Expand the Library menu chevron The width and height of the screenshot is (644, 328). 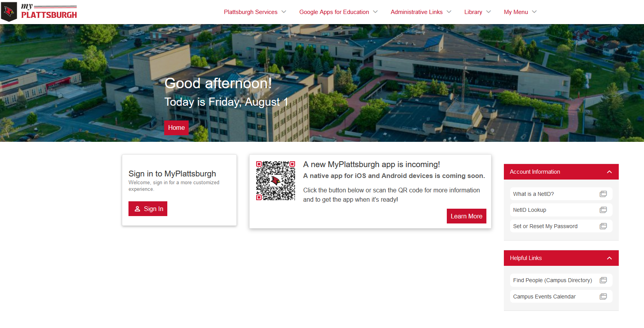coord(489,12)
